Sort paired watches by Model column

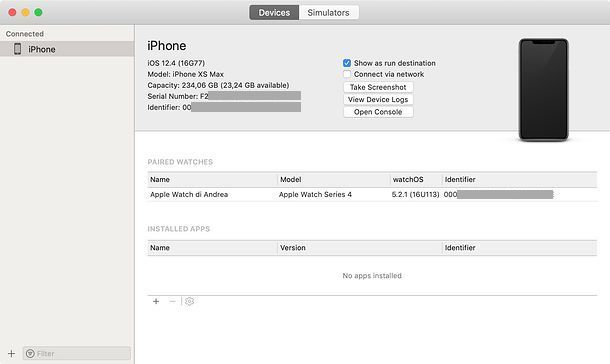(x=334, y=180)
